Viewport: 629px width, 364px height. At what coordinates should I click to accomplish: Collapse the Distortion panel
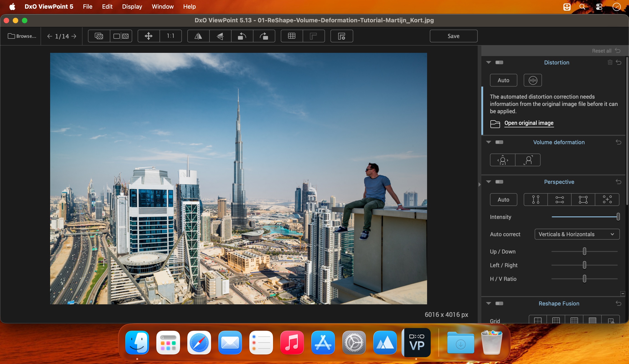point(488,62)
